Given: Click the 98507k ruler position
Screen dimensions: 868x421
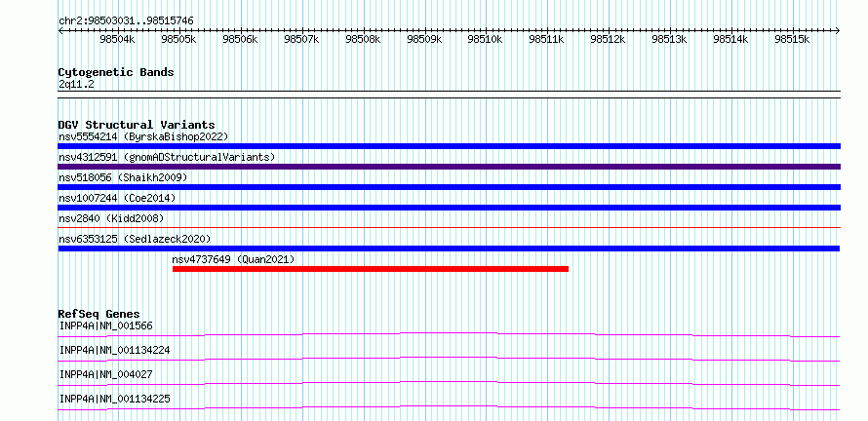Looking at the screenshot, I should click(x=301, y=39).
